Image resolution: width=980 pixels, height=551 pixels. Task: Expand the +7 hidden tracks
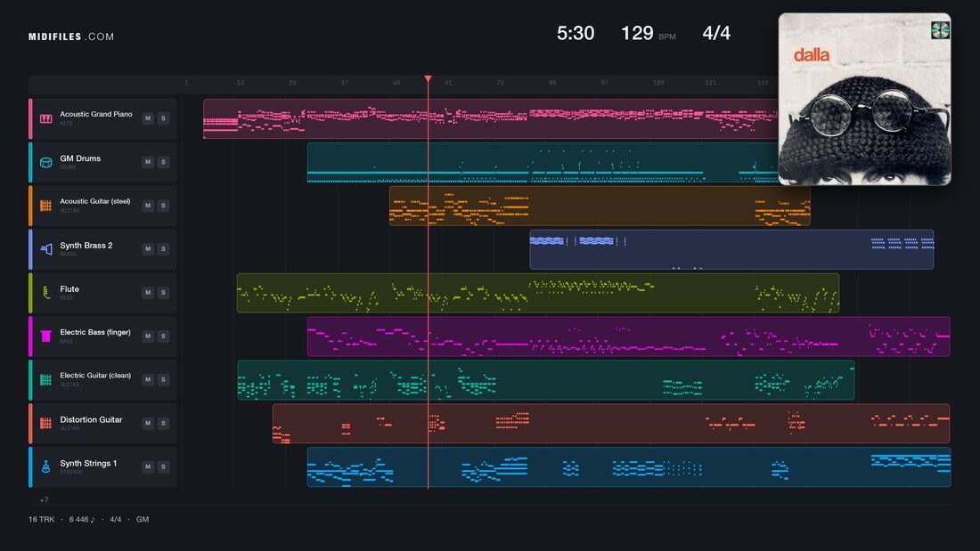[x=44, y=499]
